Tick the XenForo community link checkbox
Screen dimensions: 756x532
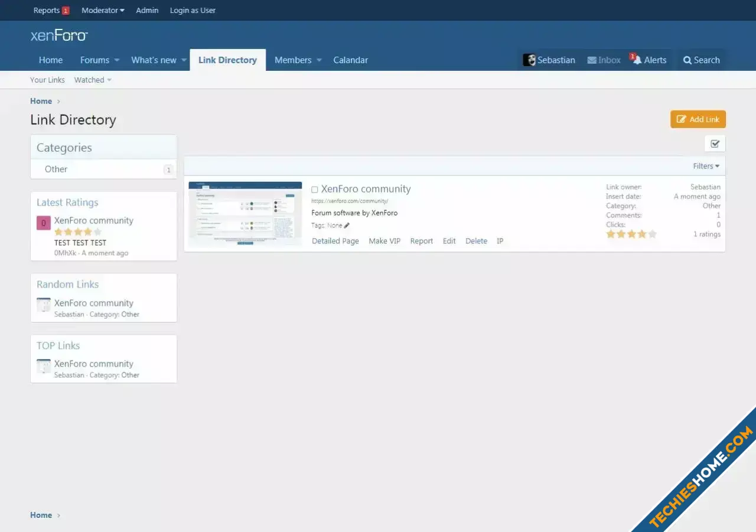[315, 190]
